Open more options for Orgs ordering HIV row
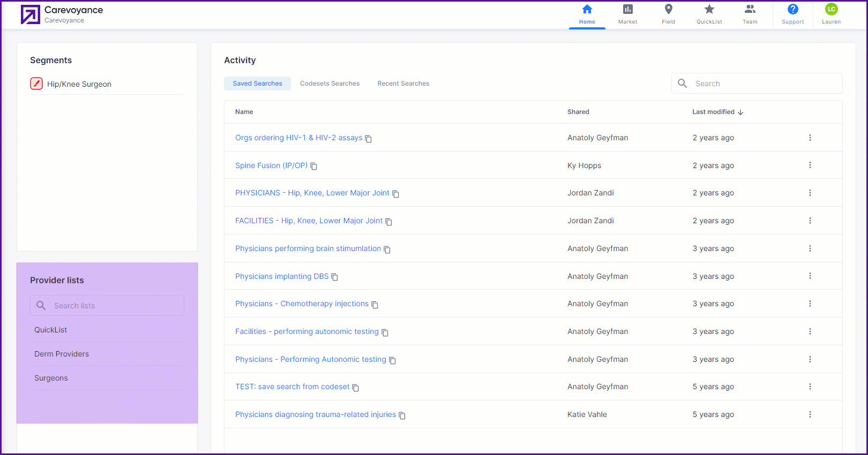 coord(810,138)
